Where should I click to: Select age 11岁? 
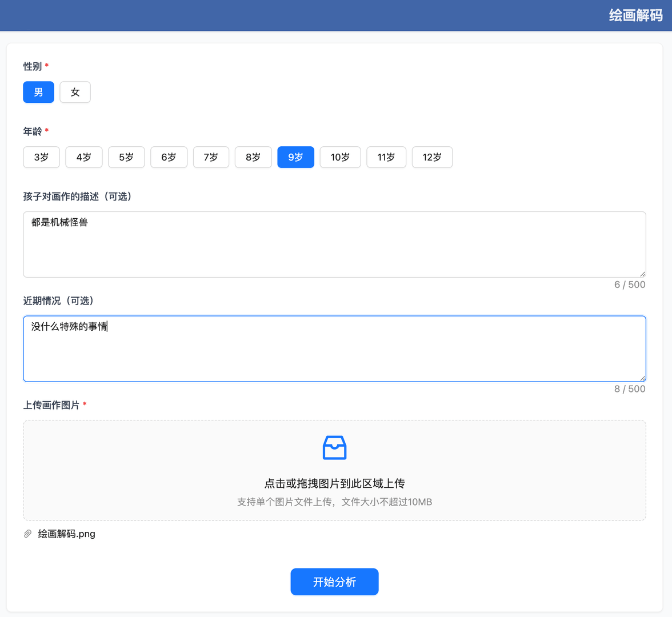pos(386,157)
